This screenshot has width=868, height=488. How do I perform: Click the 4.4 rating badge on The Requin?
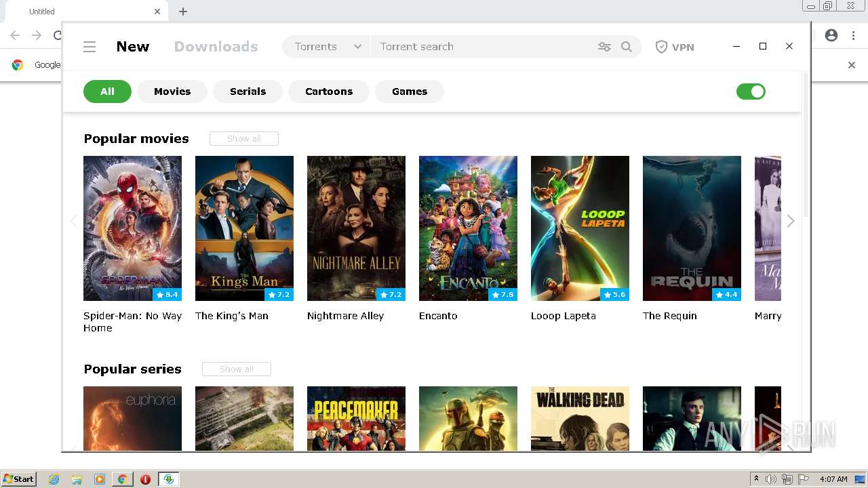(726, 295)
